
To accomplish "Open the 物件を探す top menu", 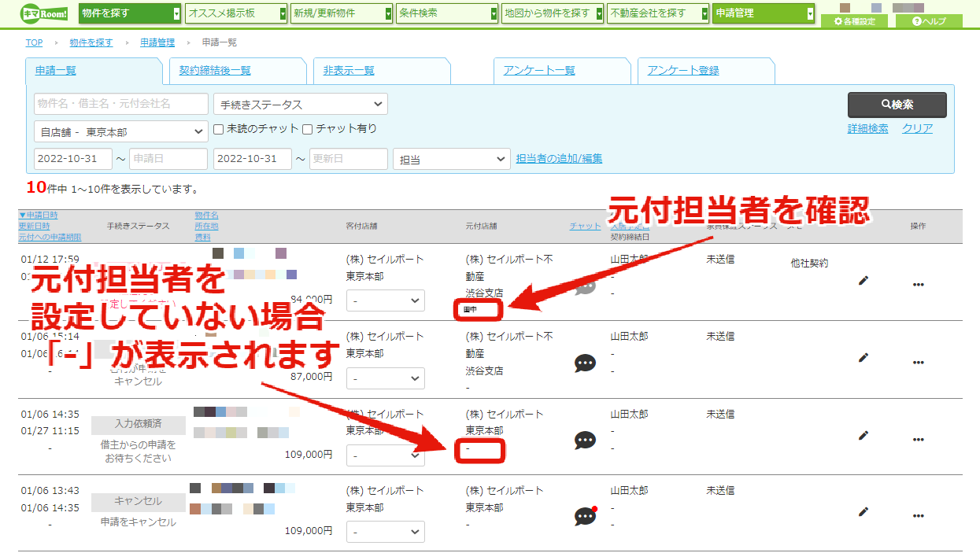I will (130, 13).
